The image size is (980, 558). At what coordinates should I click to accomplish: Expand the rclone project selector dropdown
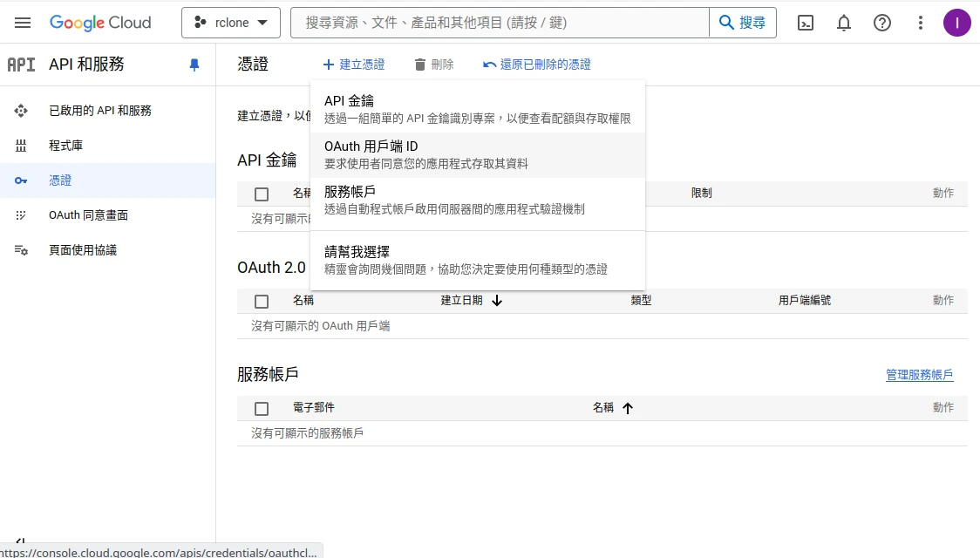[x=231, y=23]
